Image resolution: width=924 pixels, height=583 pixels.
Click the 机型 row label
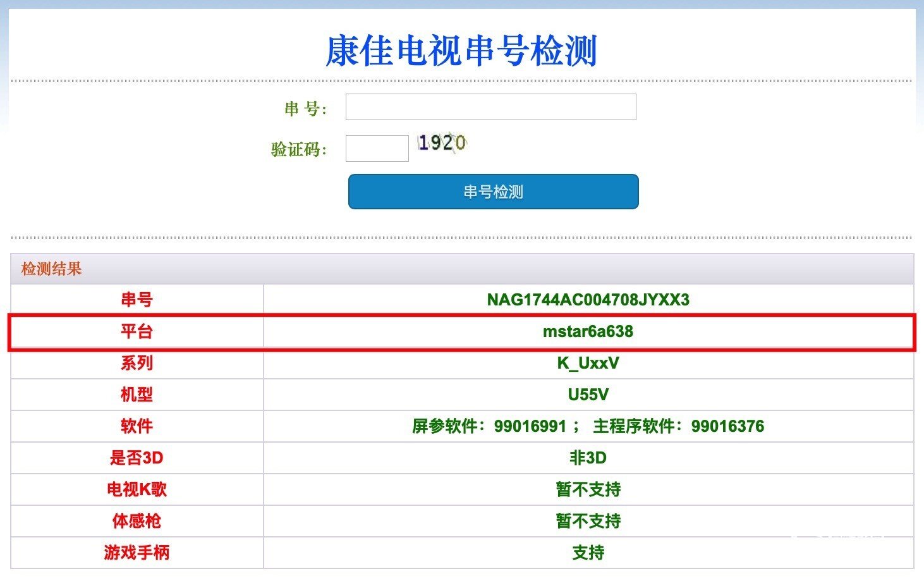(137, 395)
